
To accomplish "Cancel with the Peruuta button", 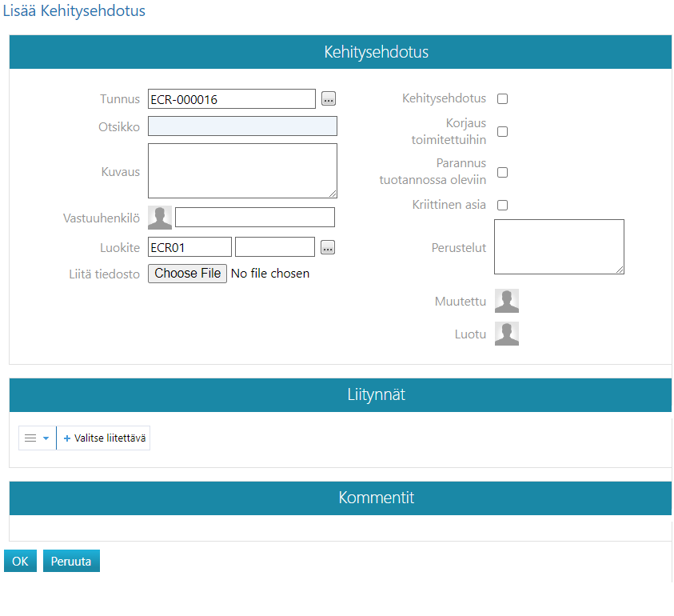I will [71, 562].
